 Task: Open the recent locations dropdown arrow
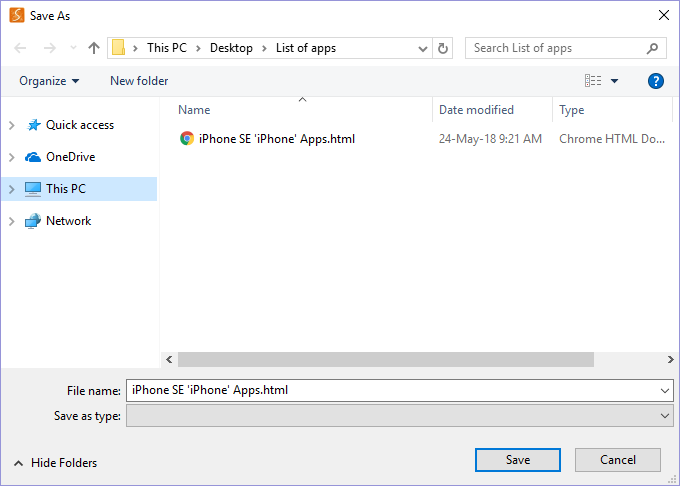73,48
